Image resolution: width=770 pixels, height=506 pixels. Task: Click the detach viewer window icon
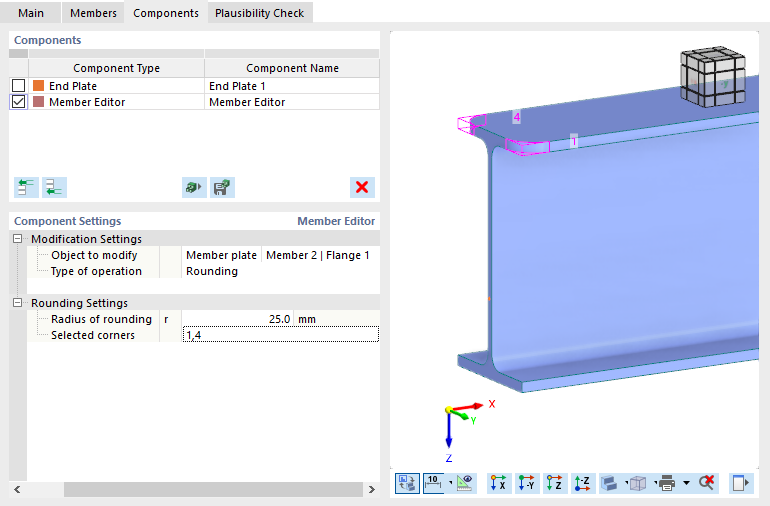click(x=740, y=483)
